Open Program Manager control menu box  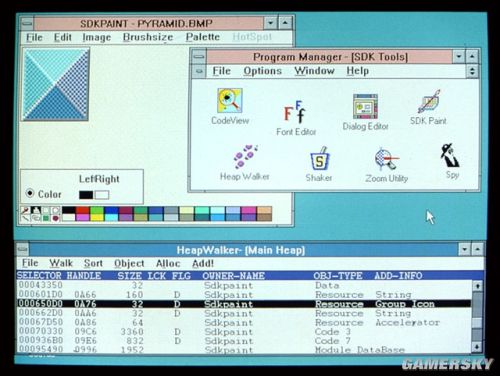pyautogui.click(x=199, y=56)
